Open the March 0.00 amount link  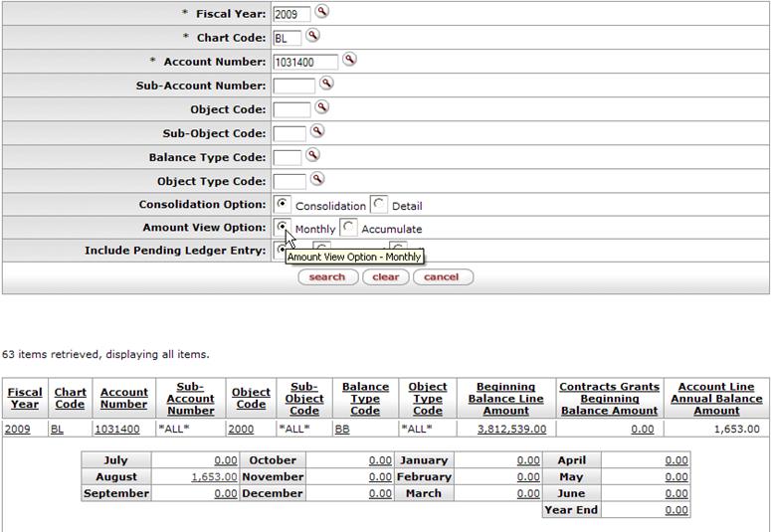528,493
